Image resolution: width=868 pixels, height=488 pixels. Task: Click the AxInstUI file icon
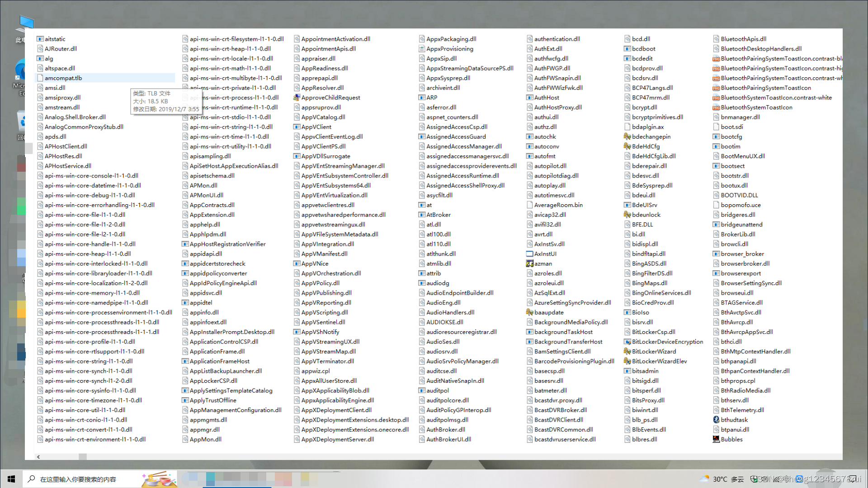[x=530, y=254]
